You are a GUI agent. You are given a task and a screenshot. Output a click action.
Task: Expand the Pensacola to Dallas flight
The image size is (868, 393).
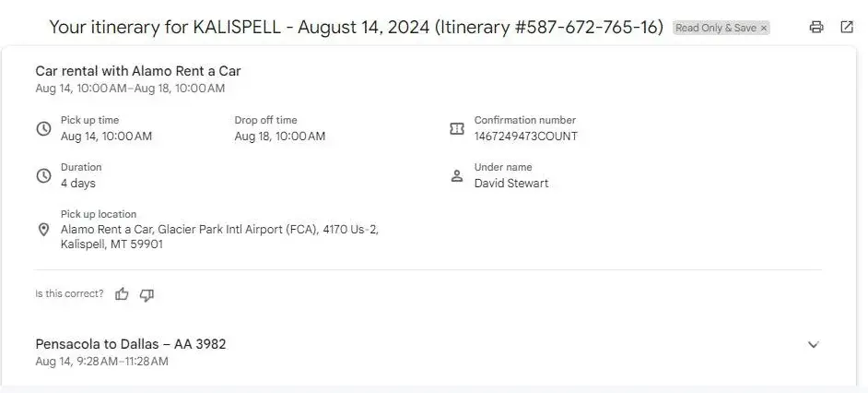pyautogui.click(x=813, y=345)
